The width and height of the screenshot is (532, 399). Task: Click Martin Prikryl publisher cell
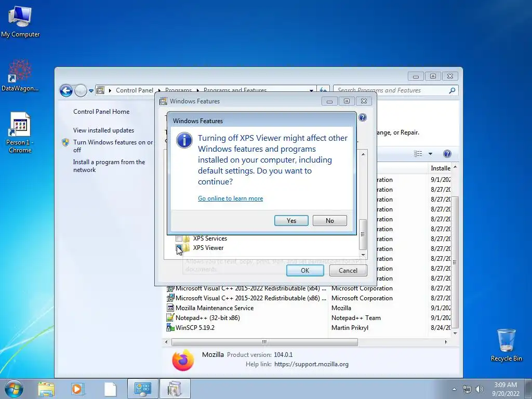[350, 328]
